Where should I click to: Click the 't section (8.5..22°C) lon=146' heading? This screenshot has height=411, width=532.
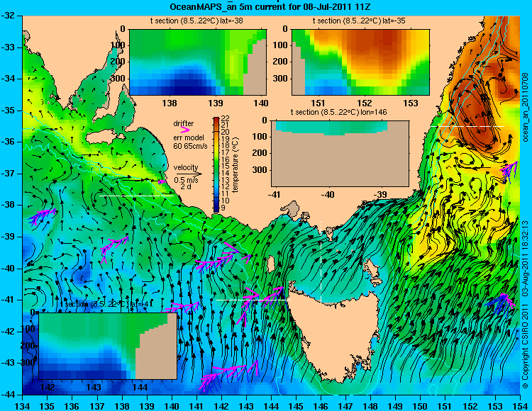coord(338,112)
